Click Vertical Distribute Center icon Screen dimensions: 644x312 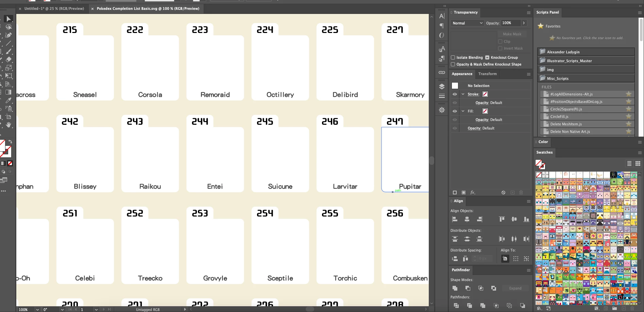click(467, 239)
